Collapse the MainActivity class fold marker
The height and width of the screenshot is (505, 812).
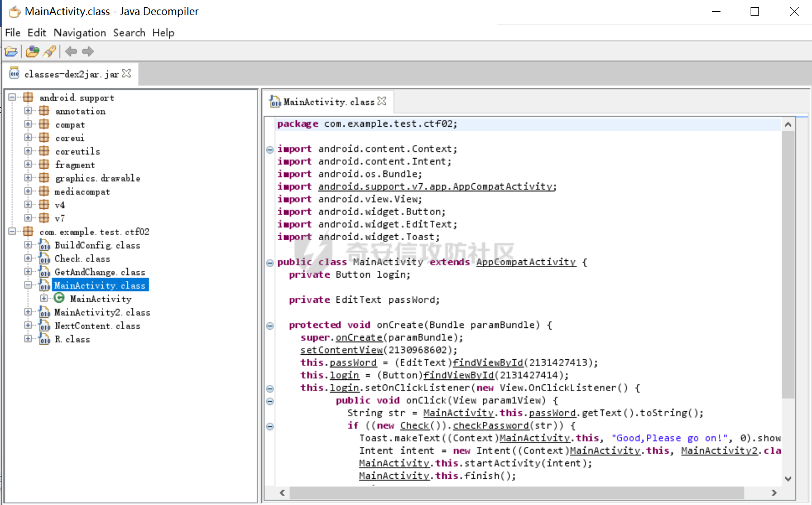coord(270,263)
